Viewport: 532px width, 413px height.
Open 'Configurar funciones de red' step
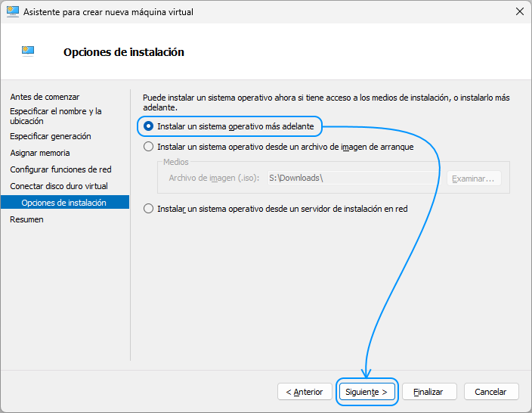tap(60, 169)
